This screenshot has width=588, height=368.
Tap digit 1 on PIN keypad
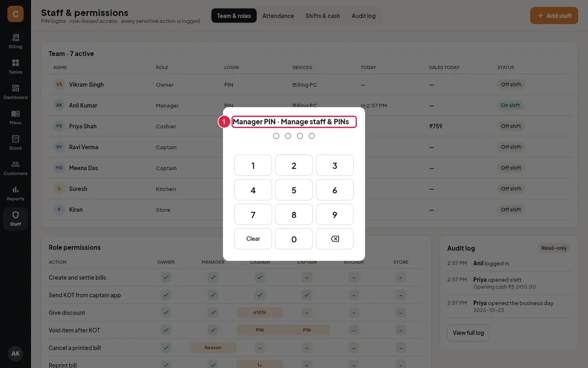tap(253, 165)
